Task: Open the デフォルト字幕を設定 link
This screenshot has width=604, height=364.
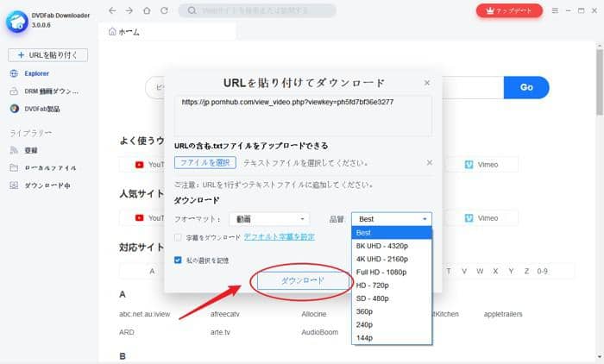Action: coord(279,236)
